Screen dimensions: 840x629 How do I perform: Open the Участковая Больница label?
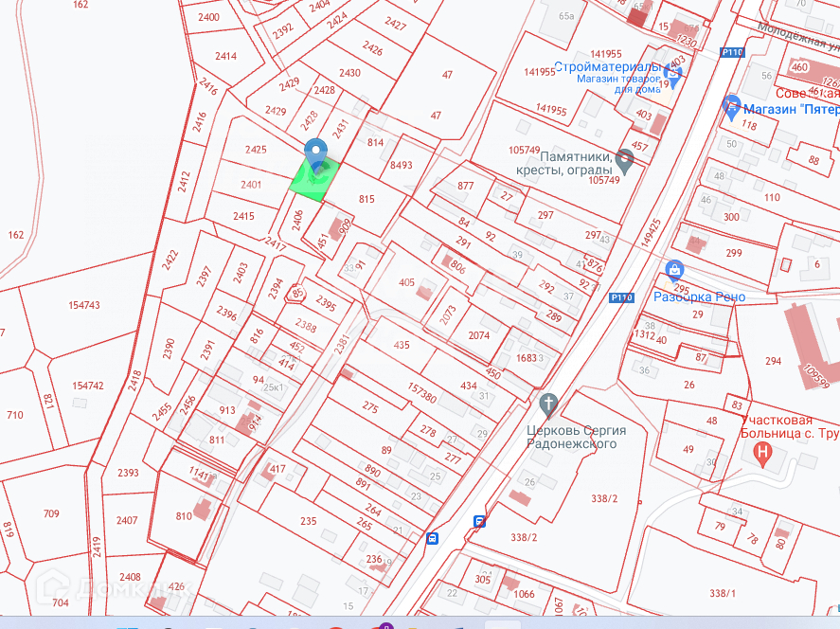pos(790,426)
